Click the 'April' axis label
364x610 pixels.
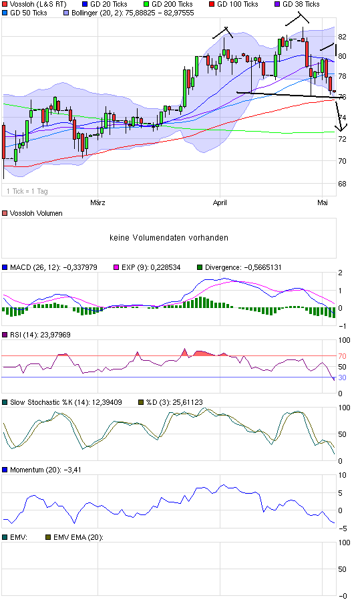point(220,202)
